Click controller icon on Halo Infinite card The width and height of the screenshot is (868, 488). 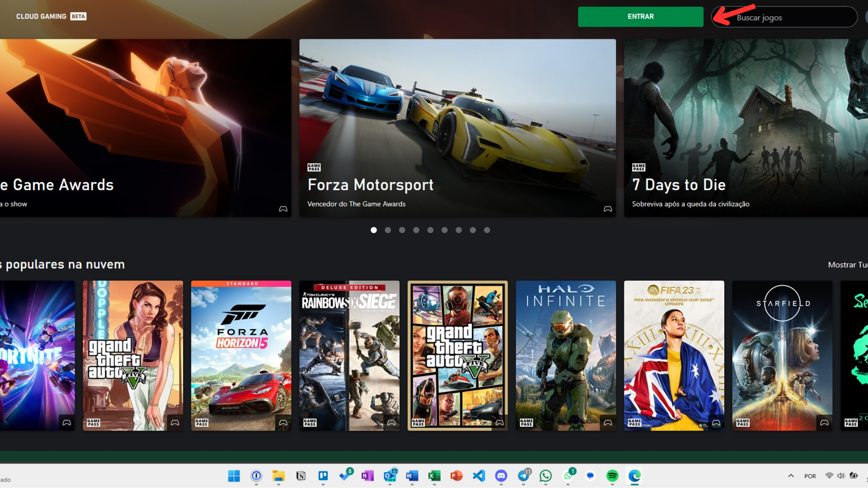click(x=608, y=422)
